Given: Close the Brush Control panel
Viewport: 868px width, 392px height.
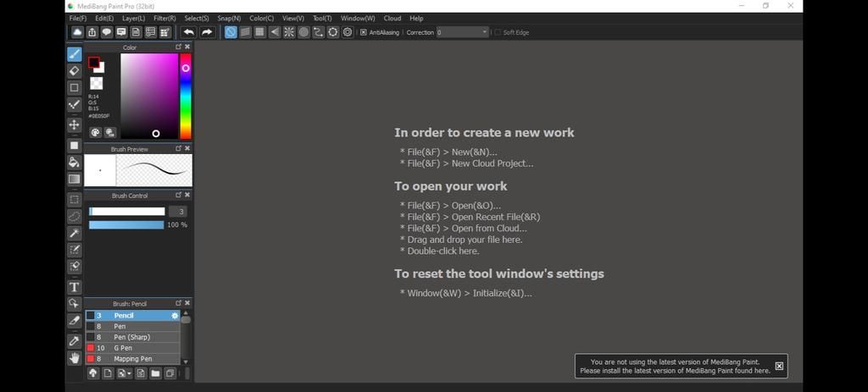Looking at the screenshot, I should click(187, 196).
